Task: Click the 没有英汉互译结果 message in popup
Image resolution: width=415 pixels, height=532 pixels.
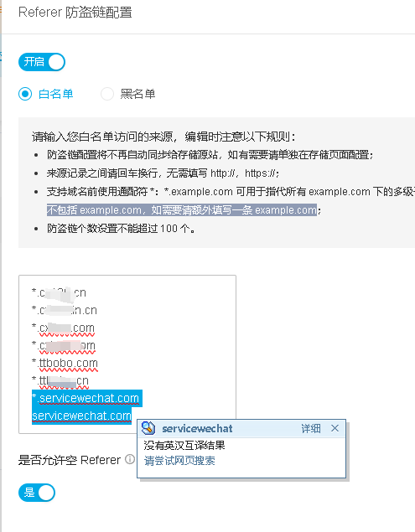Action: click(184, 445)
